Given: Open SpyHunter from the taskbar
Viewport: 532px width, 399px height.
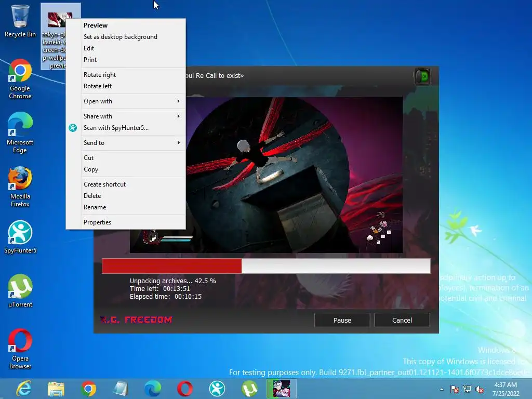Looking at the screenshot, I should [217, 389].
